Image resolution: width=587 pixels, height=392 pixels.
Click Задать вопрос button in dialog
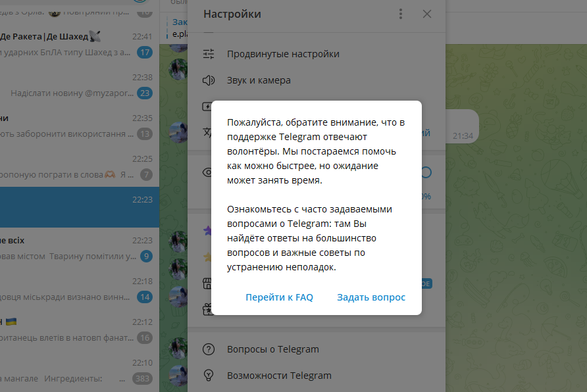(371, 297)
